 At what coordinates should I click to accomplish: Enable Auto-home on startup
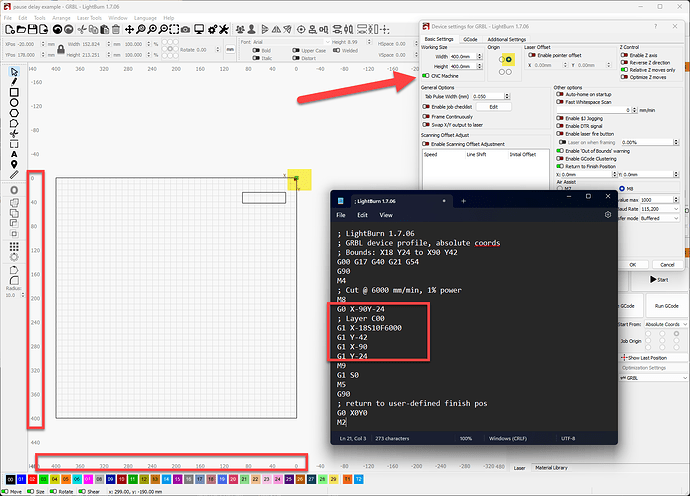tap(560, 94)
